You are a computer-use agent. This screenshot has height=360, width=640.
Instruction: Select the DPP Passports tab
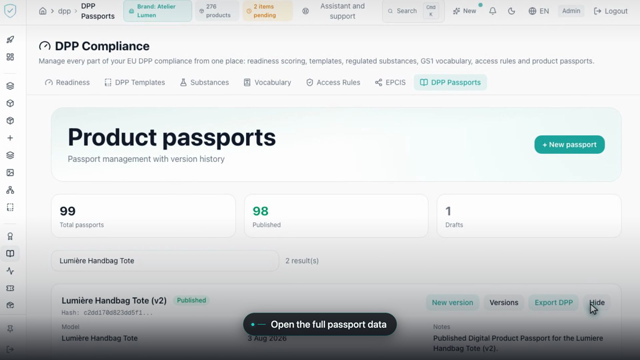pyautogui.click(x=450, y=82)
